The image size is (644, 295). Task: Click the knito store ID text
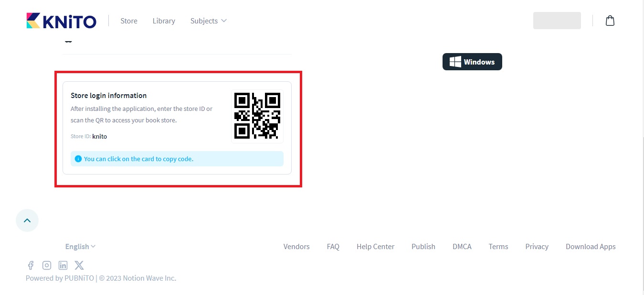(x=100, y=136)
